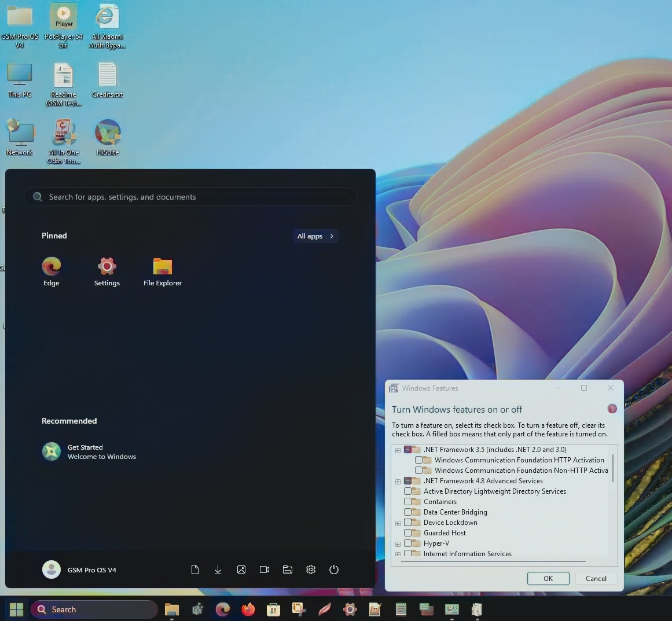The image size is (672, 621).
Task: Enable Device Lockdown checkbox
Action: pos(407,523)
